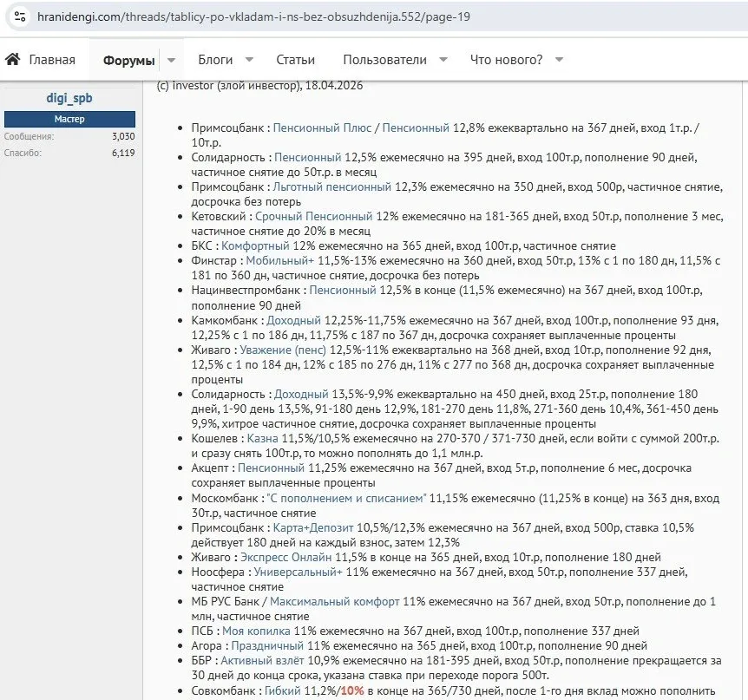Open the Мобильный+ deposit link
Screen dimensions: 748x700
(280, 260)
